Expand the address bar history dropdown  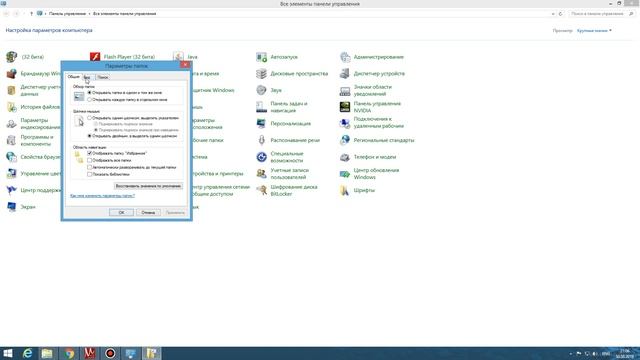pos(553,14)
